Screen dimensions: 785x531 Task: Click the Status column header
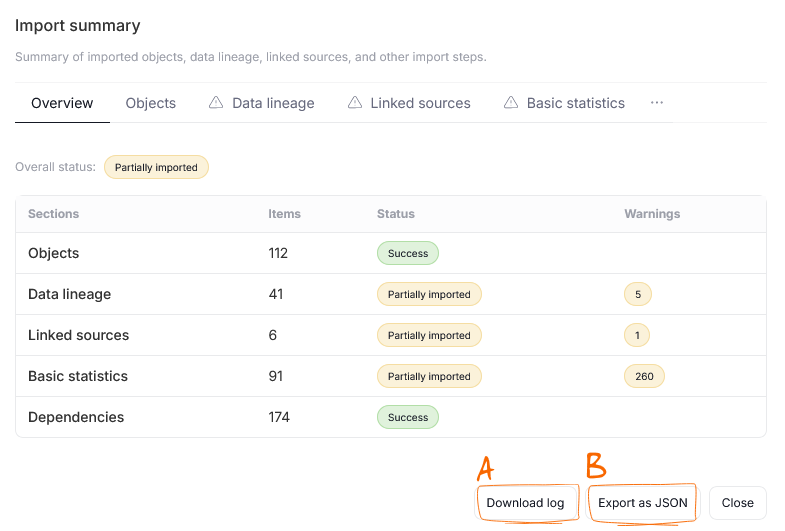coord(396,214)
